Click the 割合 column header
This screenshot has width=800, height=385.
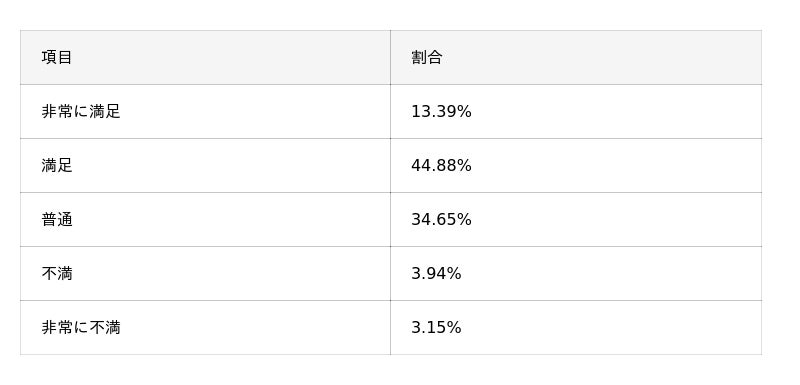[x=427, y=58]
